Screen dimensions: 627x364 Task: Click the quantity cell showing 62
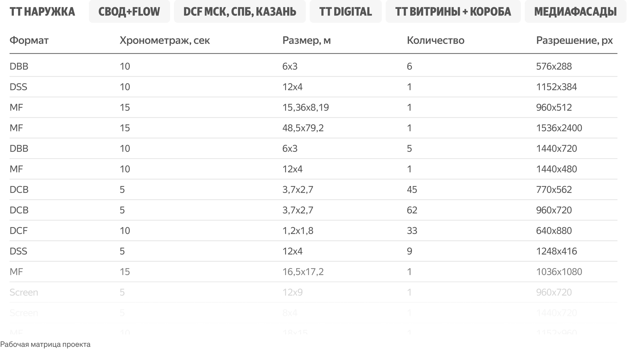click(412, 210)
